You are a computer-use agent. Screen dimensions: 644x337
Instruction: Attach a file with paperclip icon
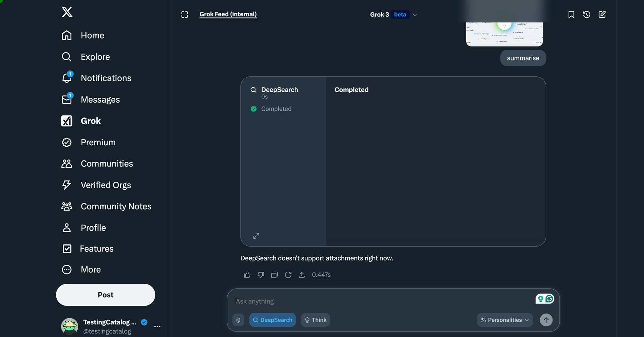click(x=238, y=320)
